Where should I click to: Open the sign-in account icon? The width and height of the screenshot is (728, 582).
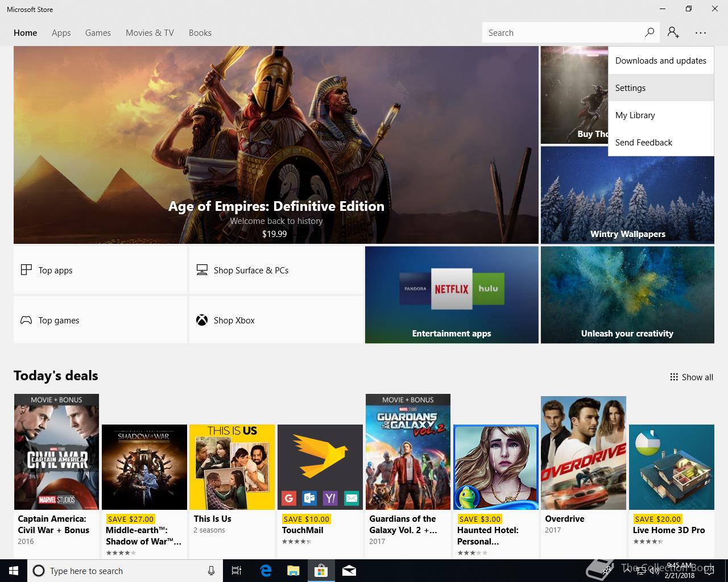pyautogui.click(x=673, y=32)
